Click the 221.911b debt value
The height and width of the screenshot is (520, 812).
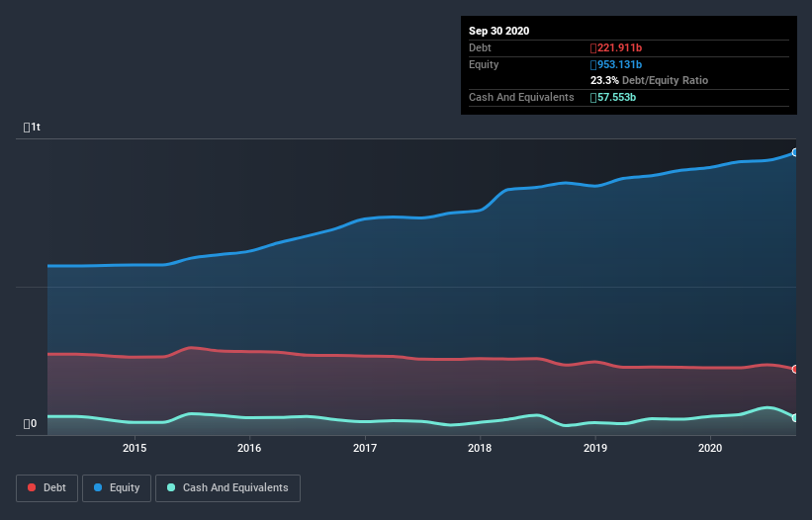pos(616,48)
